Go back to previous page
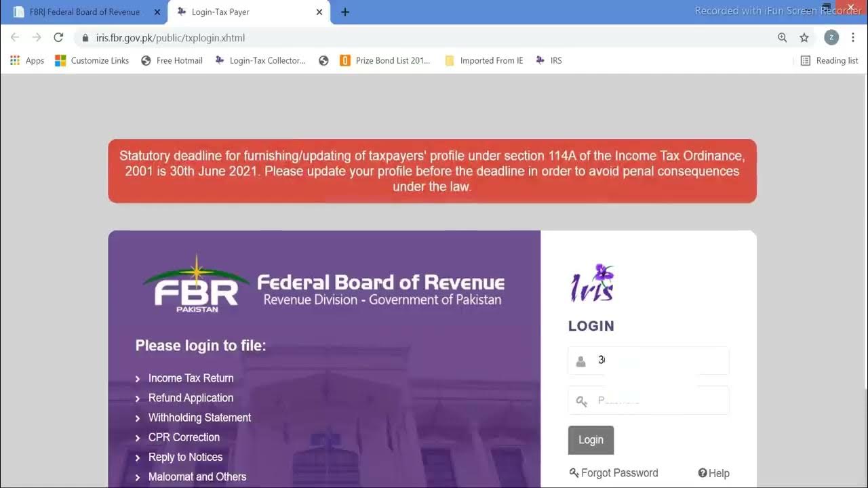Image resolution: width=868 pixels, height=488 pixels. tap(15, 38)
